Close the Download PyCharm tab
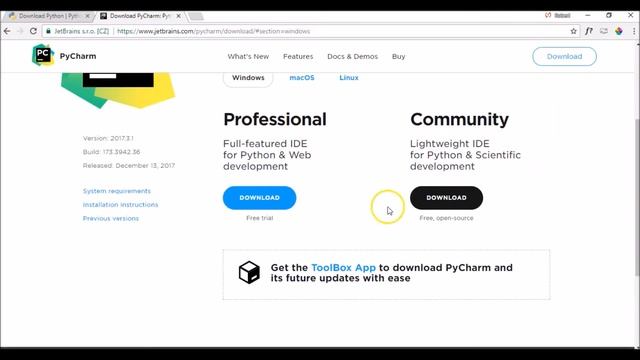 178,16
